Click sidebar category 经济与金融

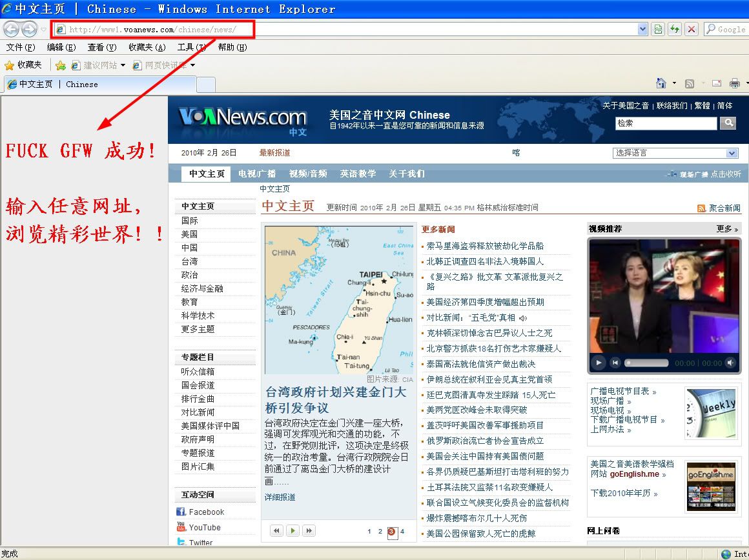[202, 288]
